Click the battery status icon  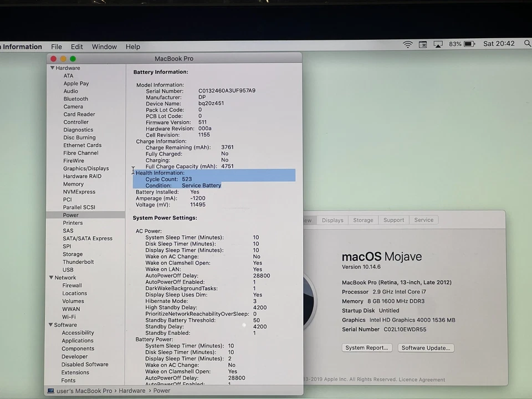[x=469, y=44]
